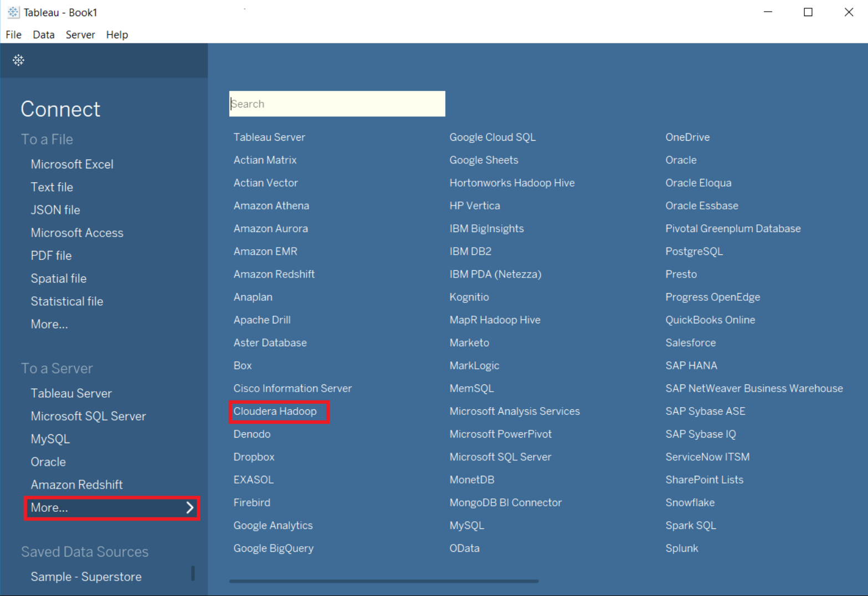Select Cisco Information Server connector
The height and width of the screenshot is (596, 868).
pos(292,388)
